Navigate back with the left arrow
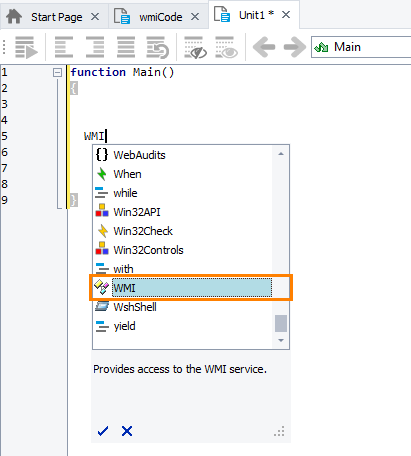 [x=264, y=47]
